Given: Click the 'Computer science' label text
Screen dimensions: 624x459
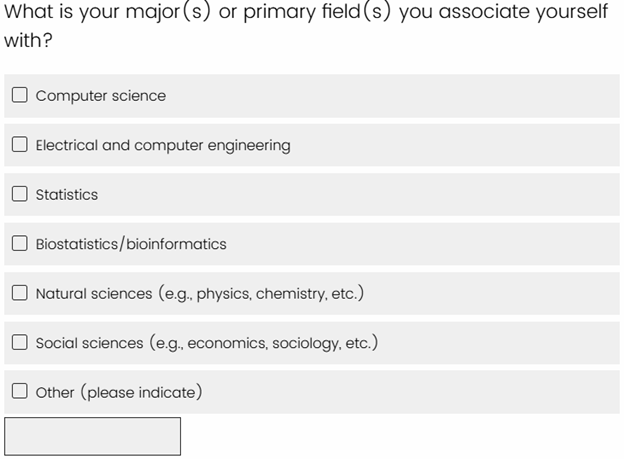Looking at the screenshot, I should (x=101, y=96).
